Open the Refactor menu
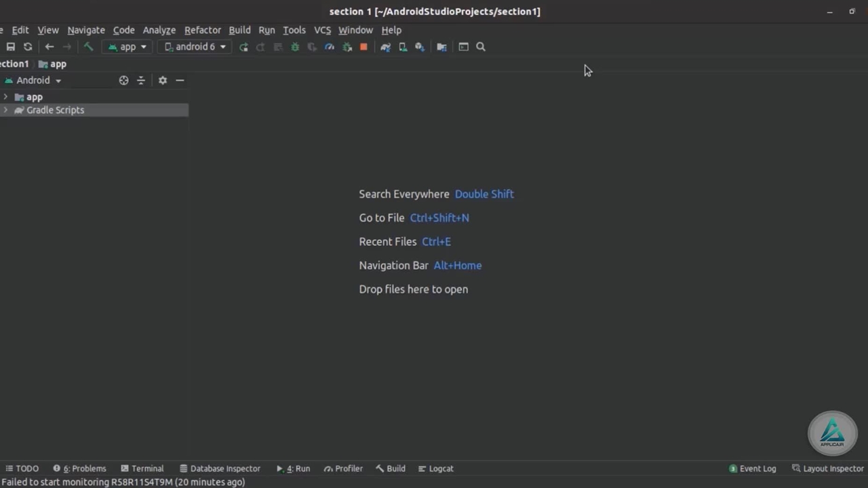 (x=202, y=30)
